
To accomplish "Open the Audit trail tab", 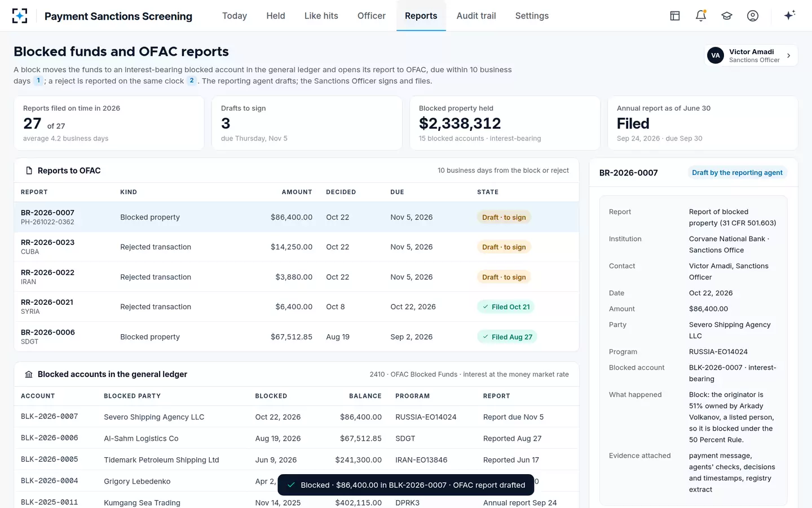I will 476,16.
